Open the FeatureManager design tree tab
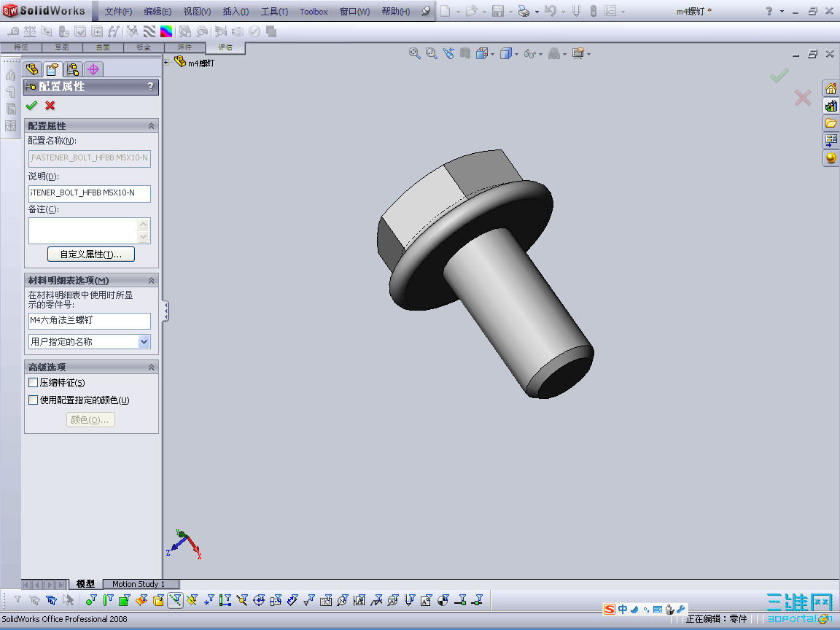Screen dimensions: 840x630 point(32,69)
